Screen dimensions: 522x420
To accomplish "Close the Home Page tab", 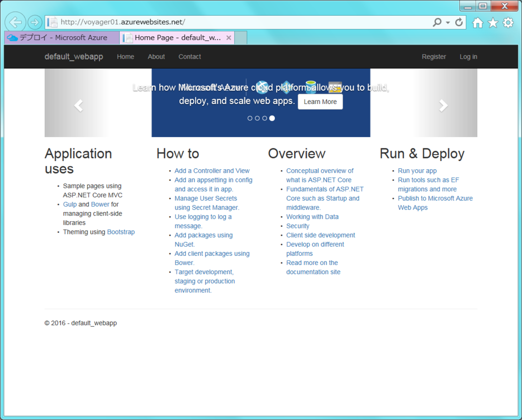I will pyautogui.click(x=229, y=38).
